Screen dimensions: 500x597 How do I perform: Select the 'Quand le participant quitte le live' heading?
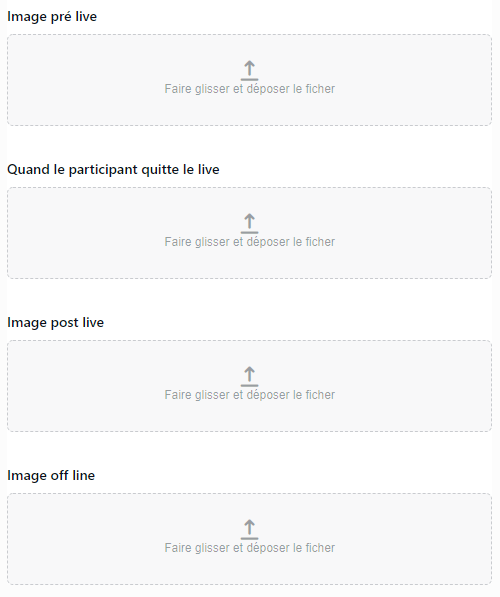coord(113,169)
